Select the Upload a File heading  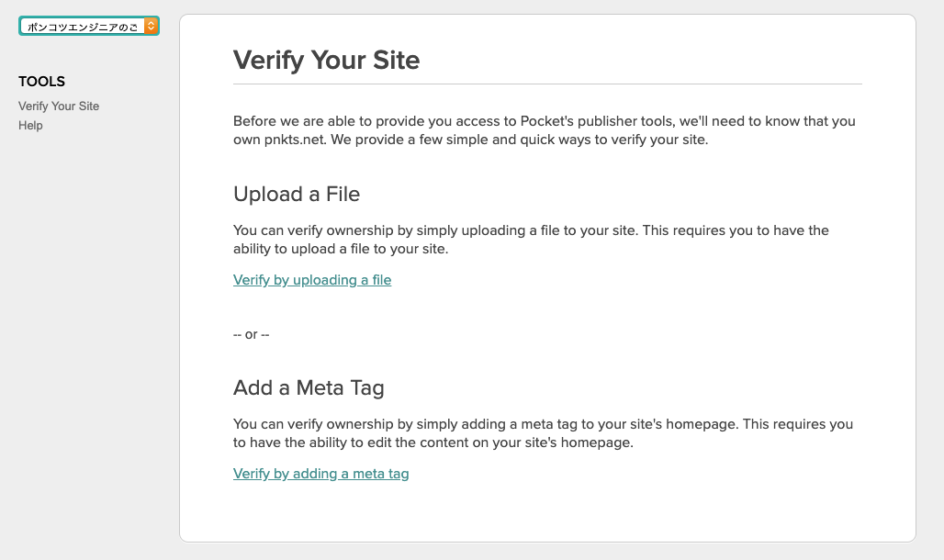[297, 194]
